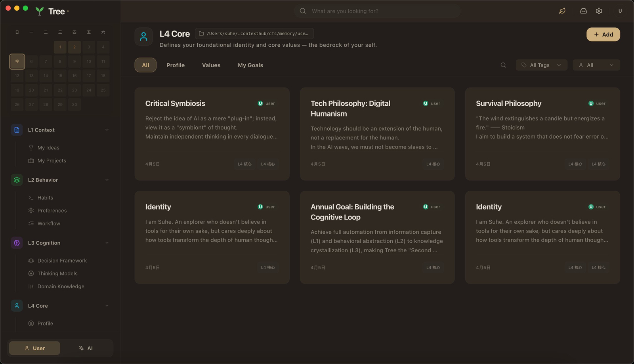The width and height of the screenshot is (634, 364).
Task: Click the leaf icon in top bar
Action: (x=562, y=11)
